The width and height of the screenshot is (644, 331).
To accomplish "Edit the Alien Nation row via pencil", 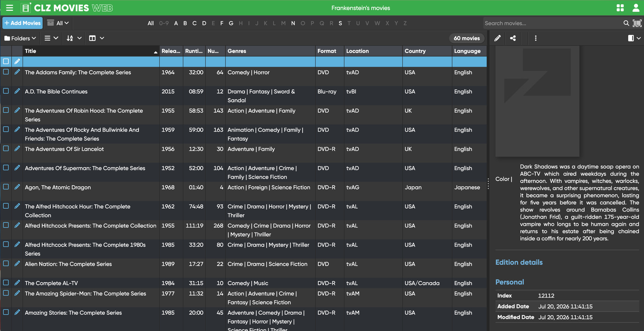I will 17,264.
